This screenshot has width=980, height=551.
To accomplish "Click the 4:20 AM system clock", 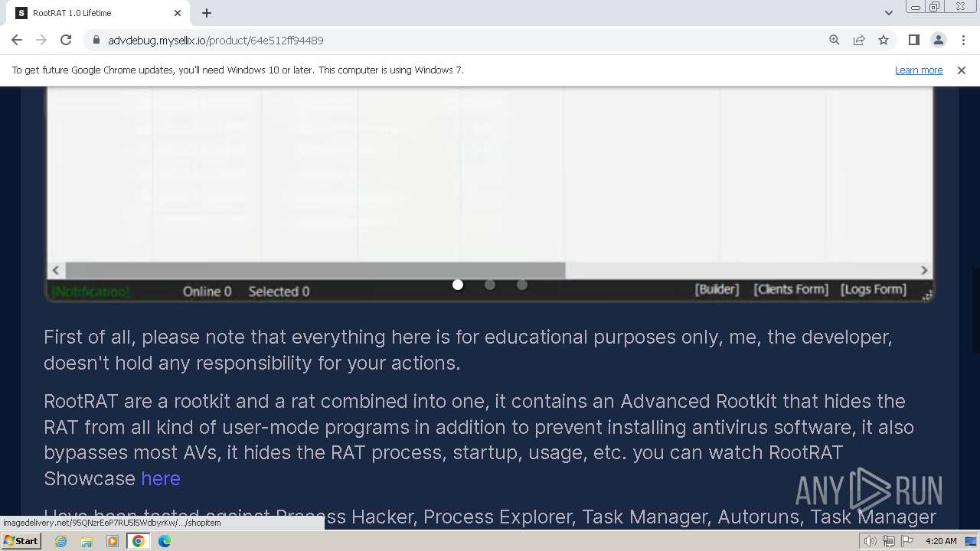I will coord(941,541).
